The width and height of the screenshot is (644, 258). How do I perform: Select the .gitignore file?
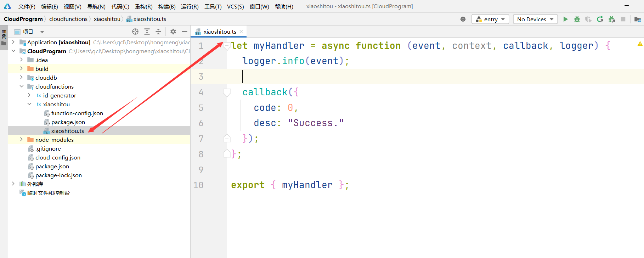48,148
